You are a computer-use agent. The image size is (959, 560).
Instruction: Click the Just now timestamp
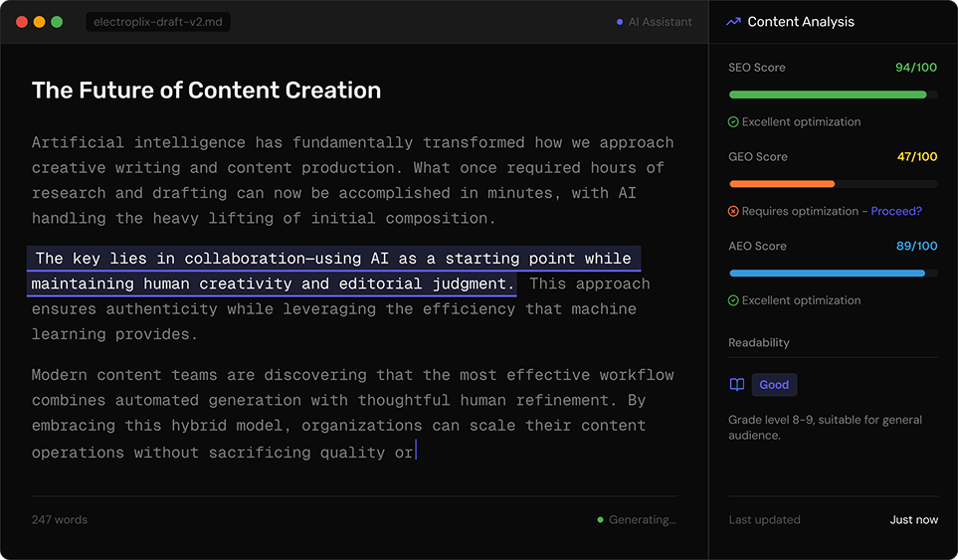914,519
